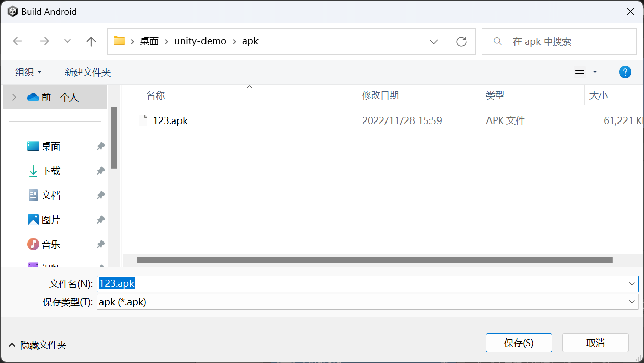The image size is (644, 363).
Task: Click pin icon next to 下载
Action: point(100,171)
